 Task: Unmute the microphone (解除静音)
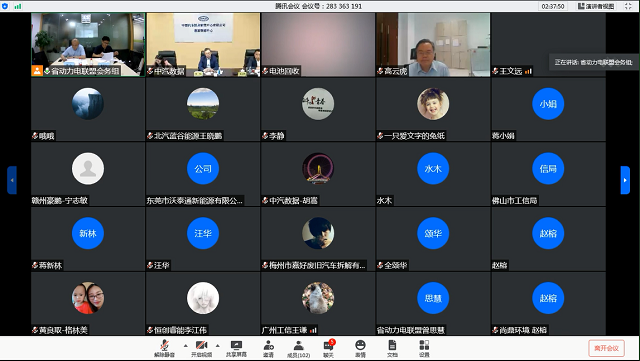tap(164, 348)
